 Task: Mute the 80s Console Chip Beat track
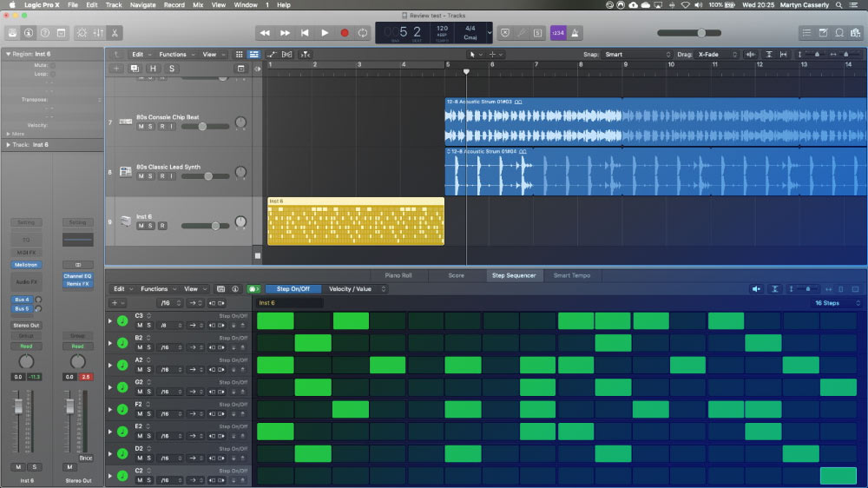pyautogui.click(x=141, y=126)
